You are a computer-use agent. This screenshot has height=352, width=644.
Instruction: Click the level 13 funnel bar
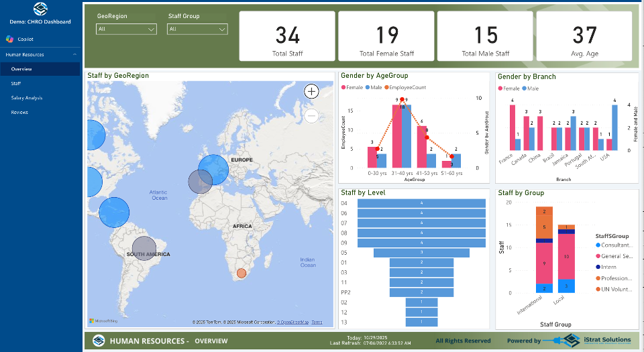421,322
